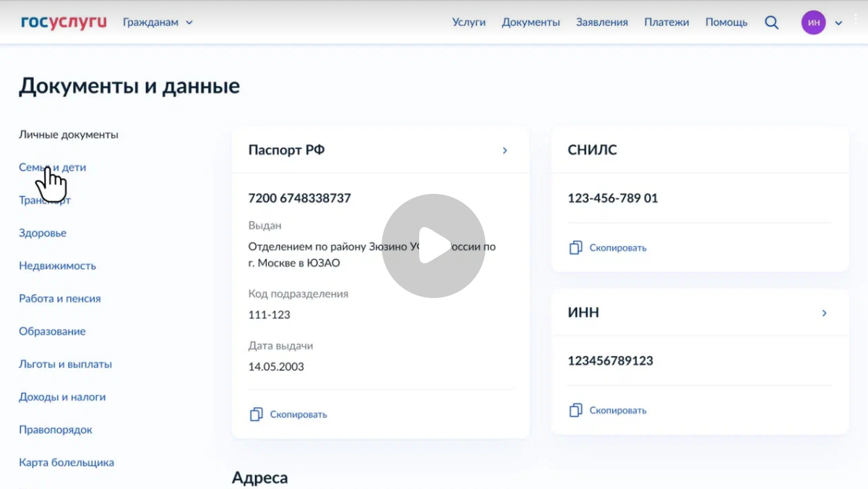The image size is (868, 489).
Task: Play the video with center play button
Action: tap(434, 245)
